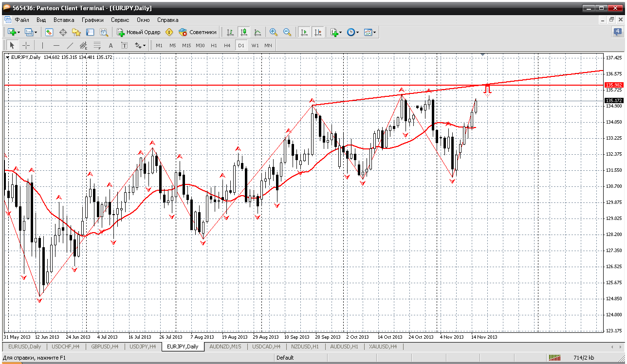This screenshot has height=364, width=627.
Task: Switch to the USDJPY,H4 chart tab
Action: pyautogui.click(x=143, y=346)
